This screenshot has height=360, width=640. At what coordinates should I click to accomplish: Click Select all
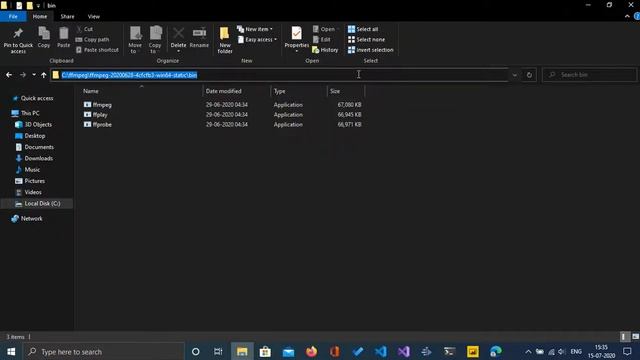(x=363, y=29)
